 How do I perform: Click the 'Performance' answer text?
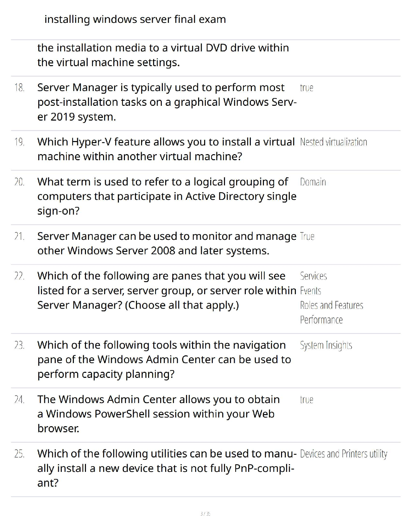tap(321, 320)
